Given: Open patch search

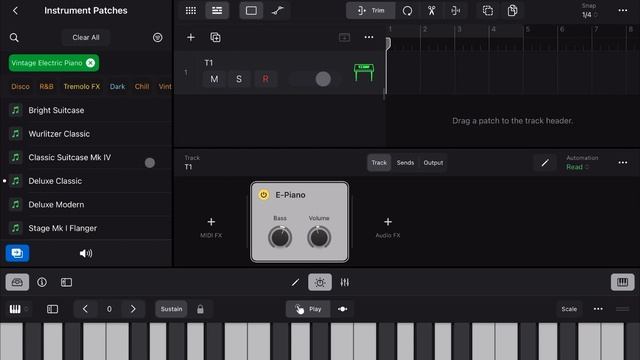Looking at the screenshot, I should pyautogui.click(x=14, y=38).
